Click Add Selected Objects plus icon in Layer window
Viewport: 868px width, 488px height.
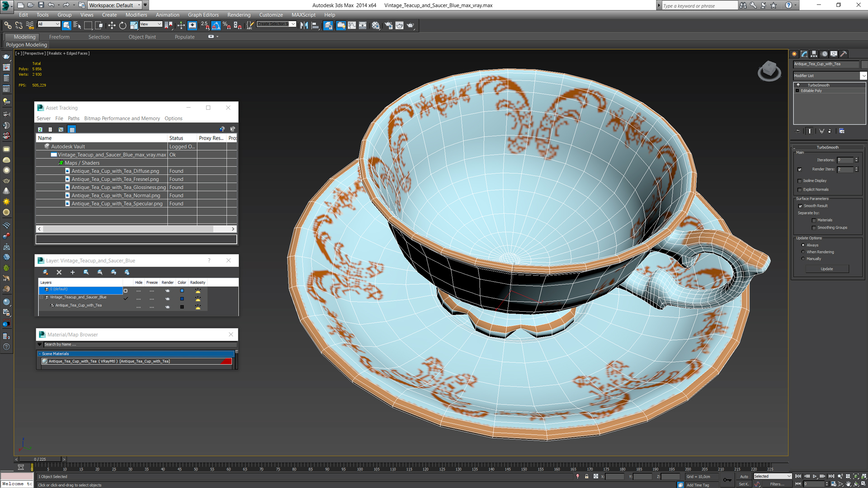[72, 272]
